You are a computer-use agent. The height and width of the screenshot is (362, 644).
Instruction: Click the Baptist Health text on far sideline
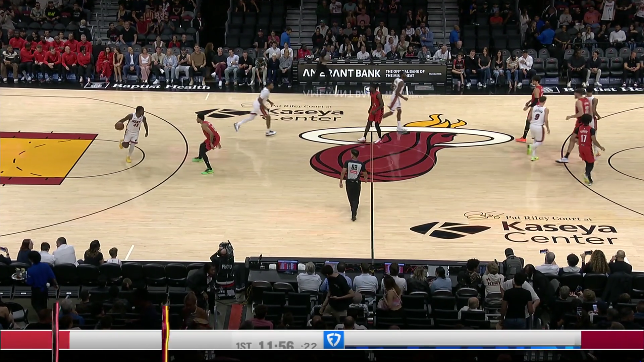coord(161,86)
